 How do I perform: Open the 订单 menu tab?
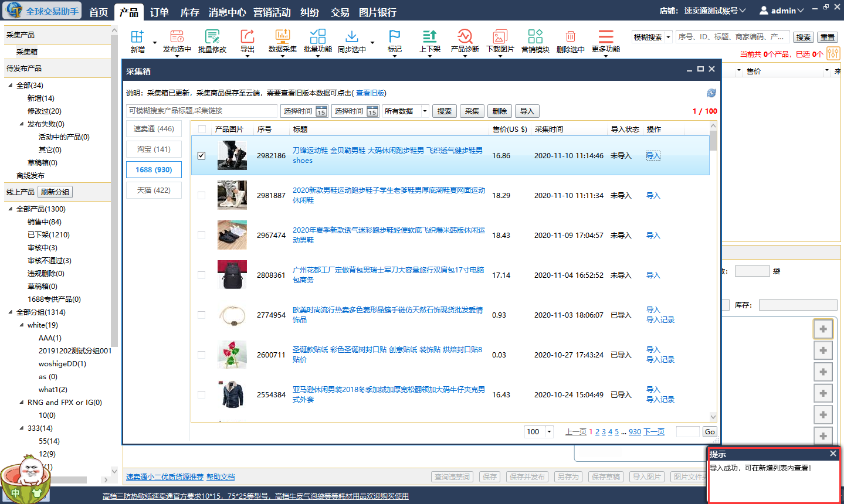[x=160, y=12]
